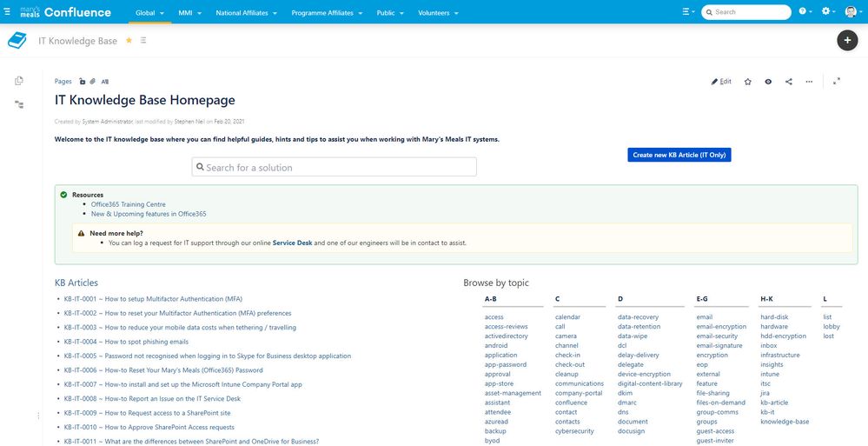Select the 'docusign' topic label

[633, 430]
